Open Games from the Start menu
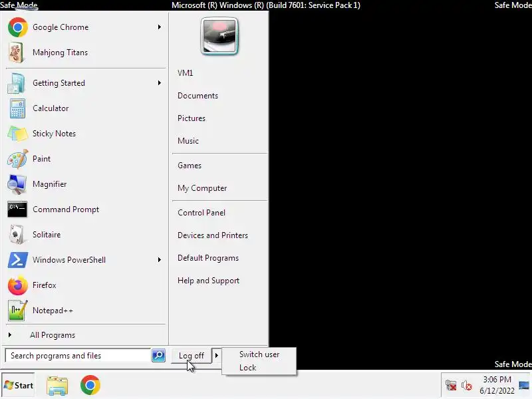Screen dimensions: 532x399 (190, 166)
